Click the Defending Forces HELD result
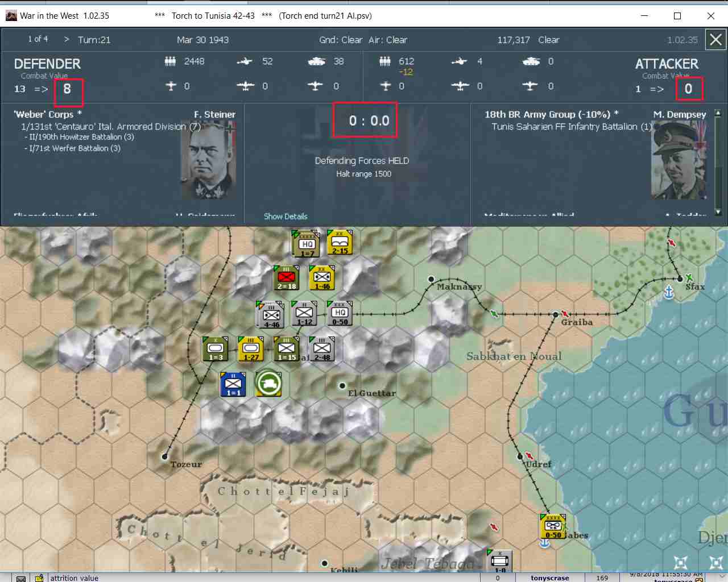Viewport: 728px width, 582px height. pos(362,161)
